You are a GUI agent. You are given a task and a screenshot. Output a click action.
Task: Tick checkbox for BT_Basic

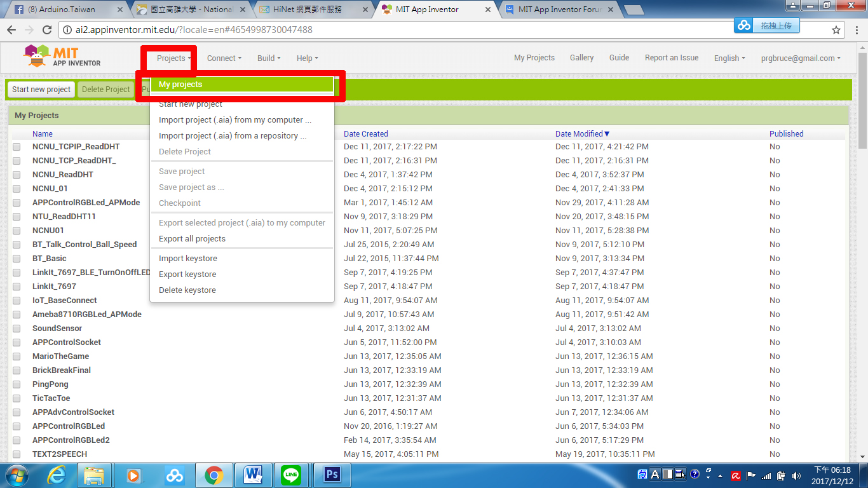[17, 259]
